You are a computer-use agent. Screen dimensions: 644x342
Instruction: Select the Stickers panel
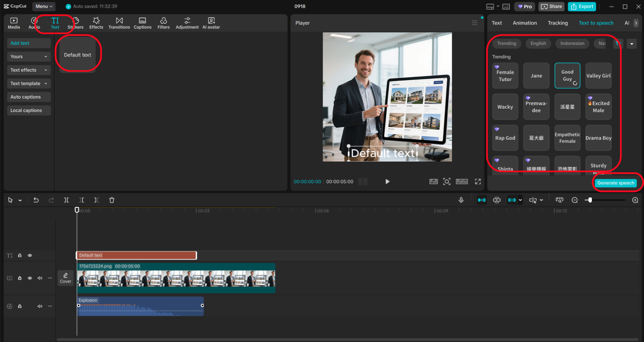pyautogui.click(x=75, y=23)
